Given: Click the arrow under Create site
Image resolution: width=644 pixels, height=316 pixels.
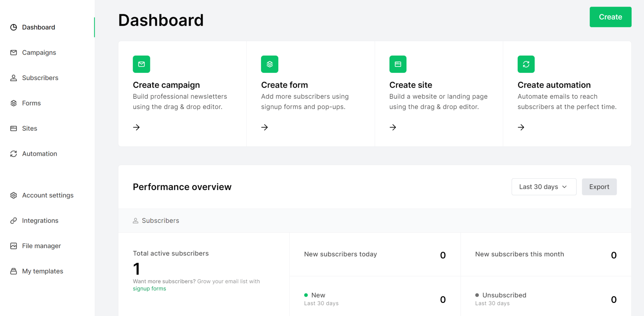Looking at the screenshot, I should point(393,127).
